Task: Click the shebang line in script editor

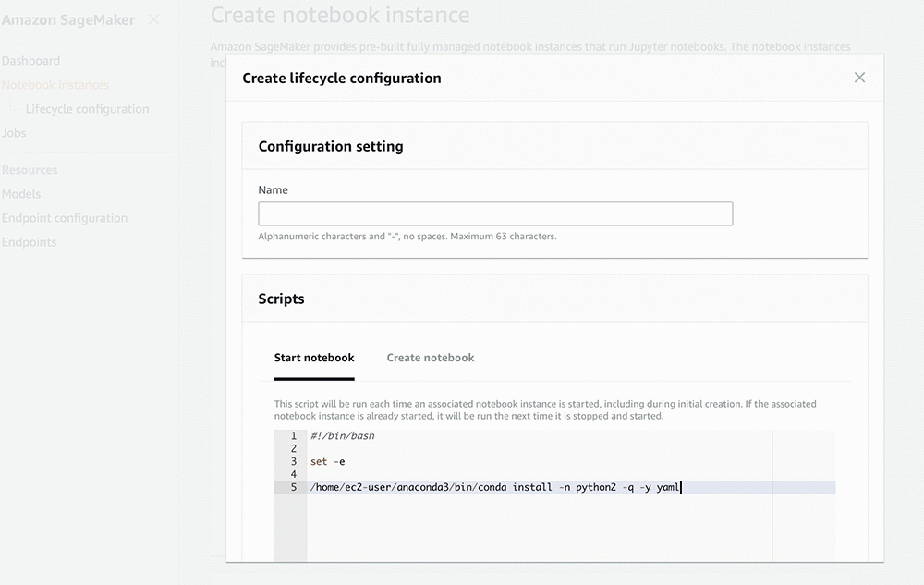Action: click(343, 435)
